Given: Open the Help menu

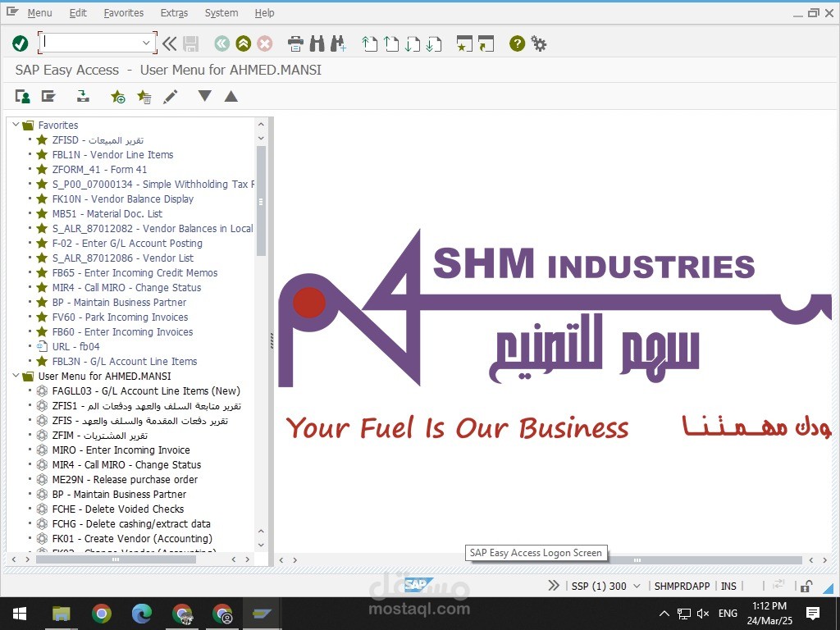Looking at the screenshot, I should click(x=264, y=13).
